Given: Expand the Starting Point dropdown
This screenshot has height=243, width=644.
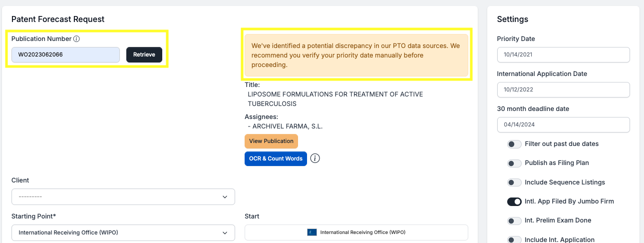Looking at the screenshot, I should [x=123, y=232].
